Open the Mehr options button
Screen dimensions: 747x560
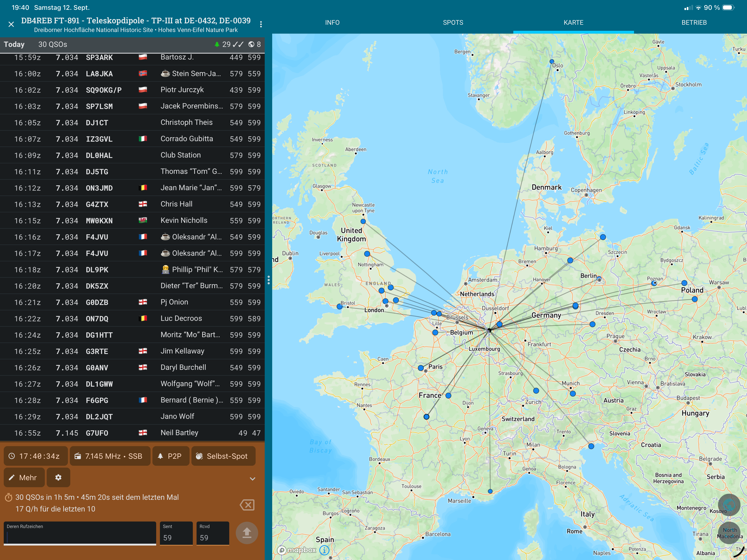click(24, 477)
